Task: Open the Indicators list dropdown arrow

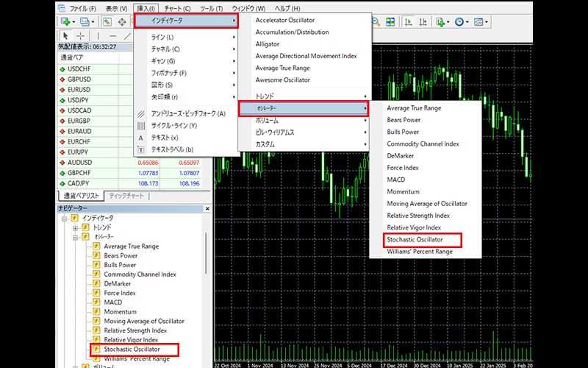Action: click(x=448, y=22)
